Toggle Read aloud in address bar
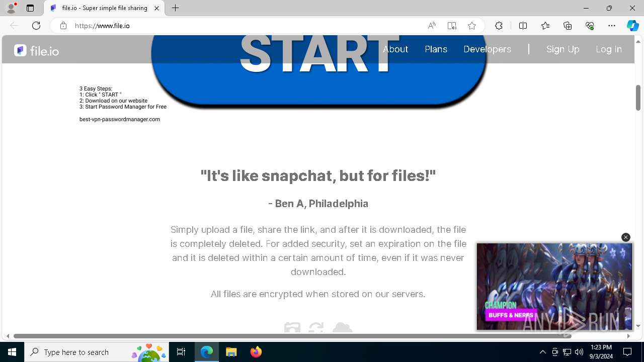644x362 pixels. 432,26
